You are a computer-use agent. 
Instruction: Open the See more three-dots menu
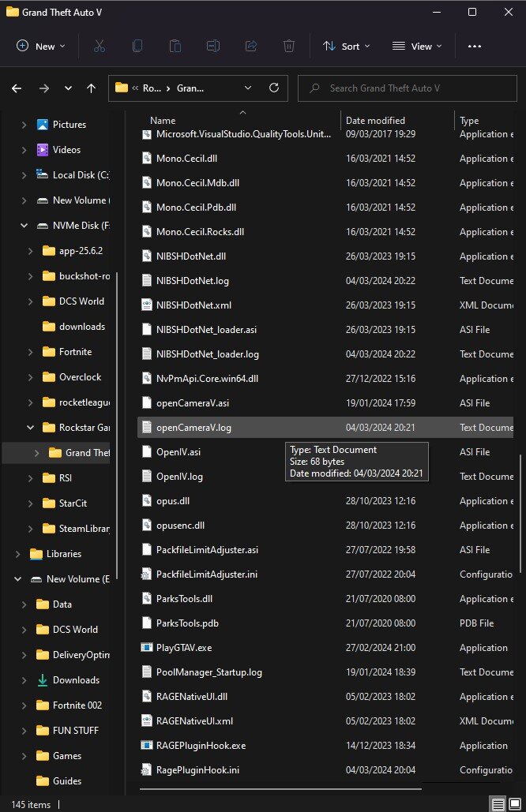click(x=474, y=46)
